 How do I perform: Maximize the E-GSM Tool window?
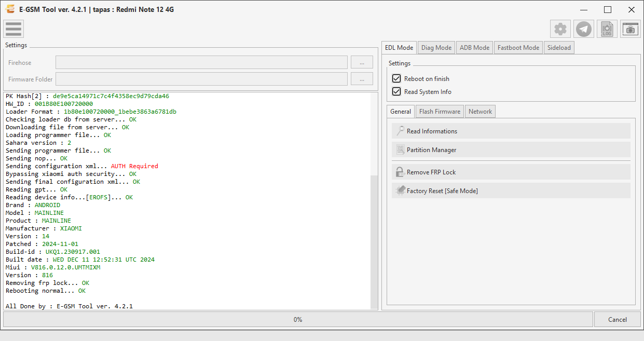pos(608,9)
